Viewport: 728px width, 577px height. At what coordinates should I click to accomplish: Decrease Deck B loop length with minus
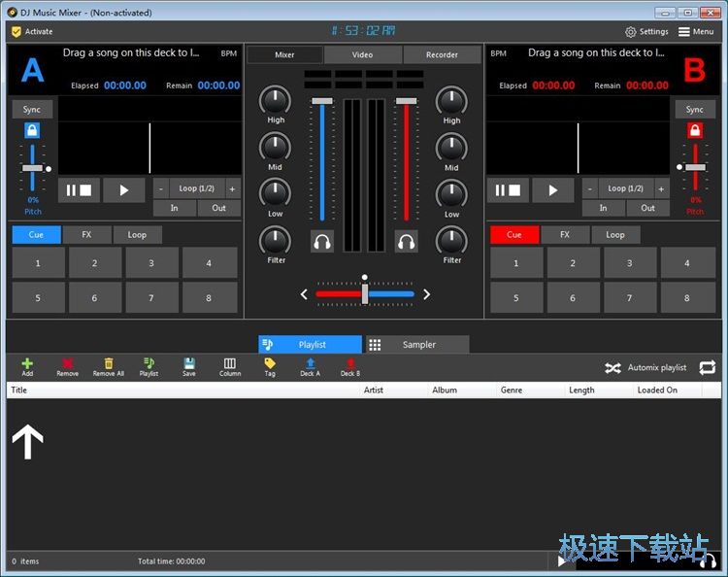coord(590,188)
